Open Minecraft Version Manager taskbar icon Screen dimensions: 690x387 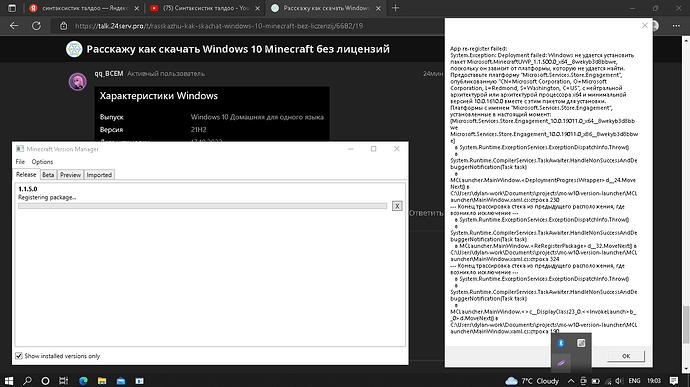[x=139, y=381]
